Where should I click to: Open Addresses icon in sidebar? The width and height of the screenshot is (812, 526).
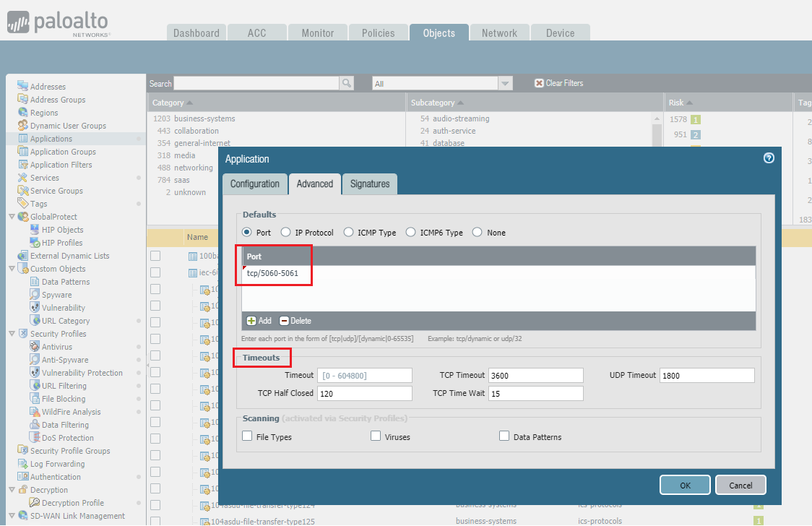[x=23, y=86]
